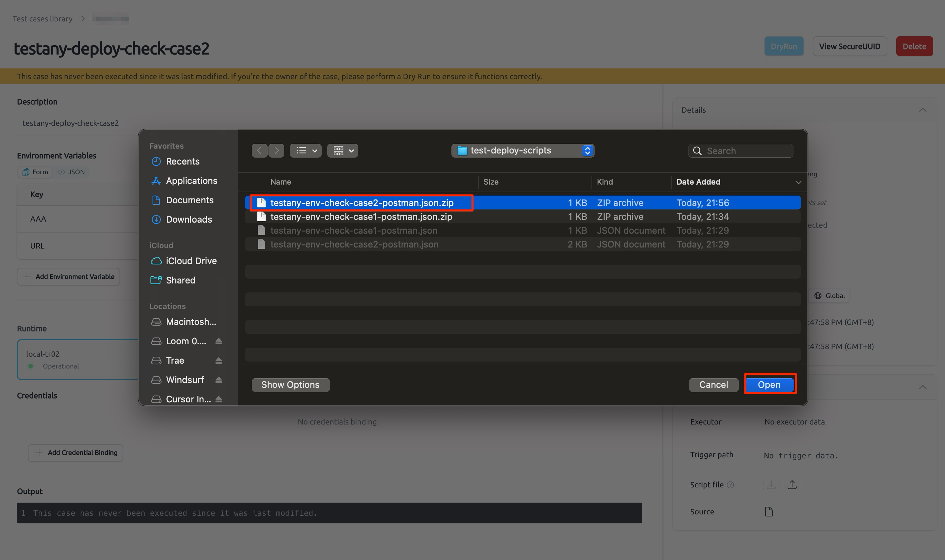Click the back navigation arrow in file dialog

[259, 151]
